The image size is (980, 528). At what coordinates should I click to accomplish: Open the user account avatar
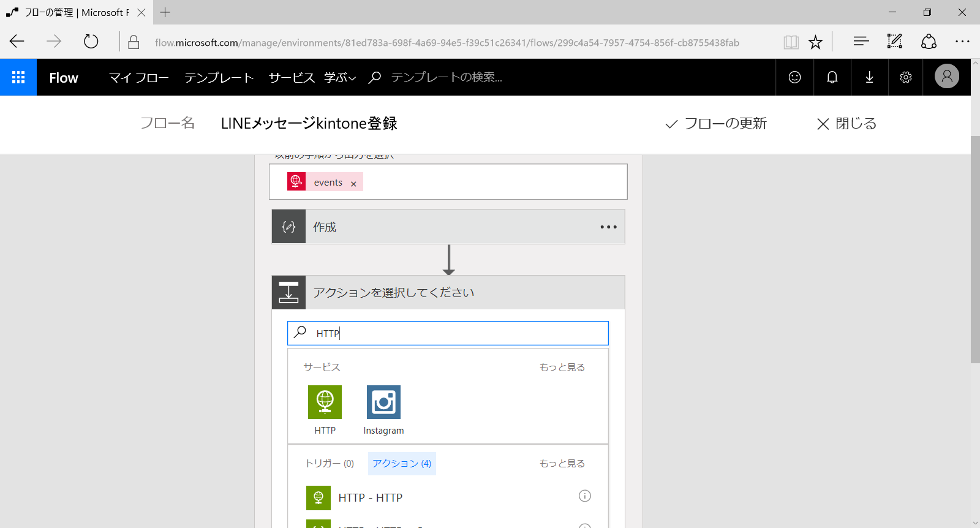946,77
